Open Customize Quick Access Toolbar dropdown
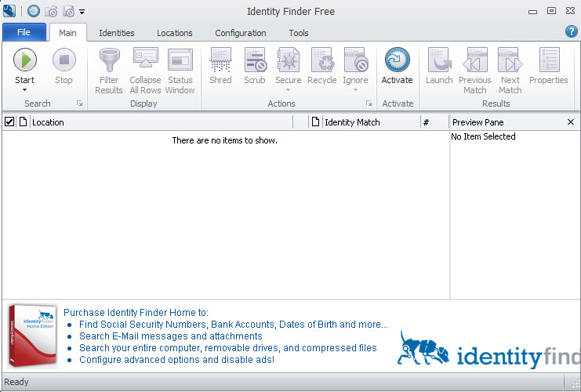Screen dimensions: 581x392 pos(82,12)
